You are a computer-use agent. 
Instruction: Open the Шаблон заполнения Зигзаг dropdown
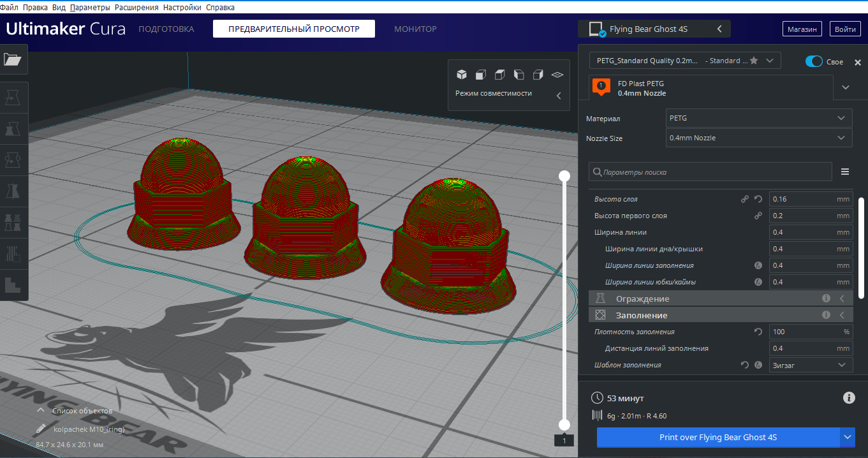click(811, 365)
